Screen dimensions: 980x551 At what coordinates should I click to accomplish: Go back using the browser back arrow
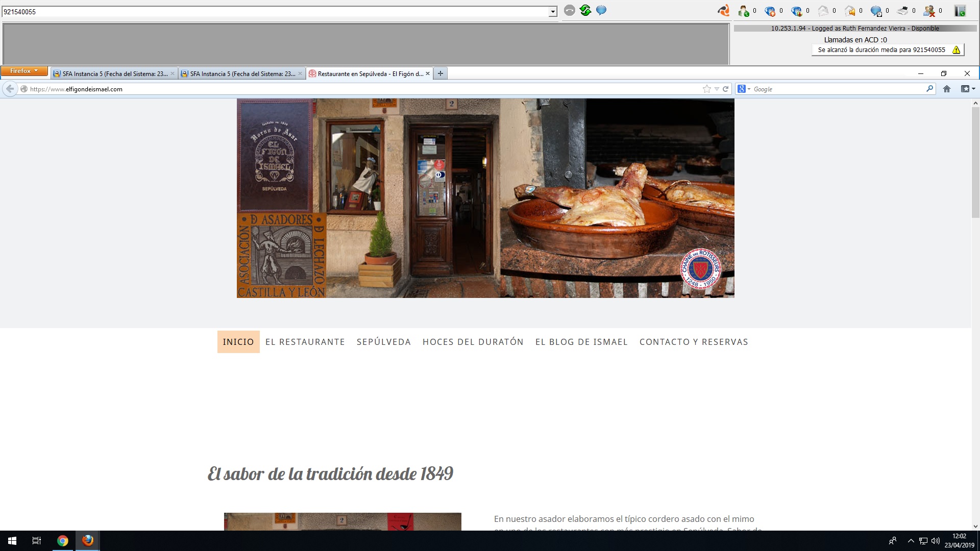[x=10, y=89]
